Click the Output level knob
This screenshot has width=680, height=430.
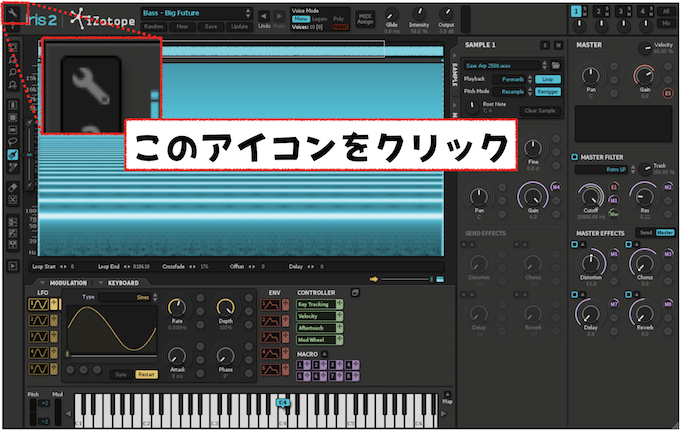(x=446, y=14)
